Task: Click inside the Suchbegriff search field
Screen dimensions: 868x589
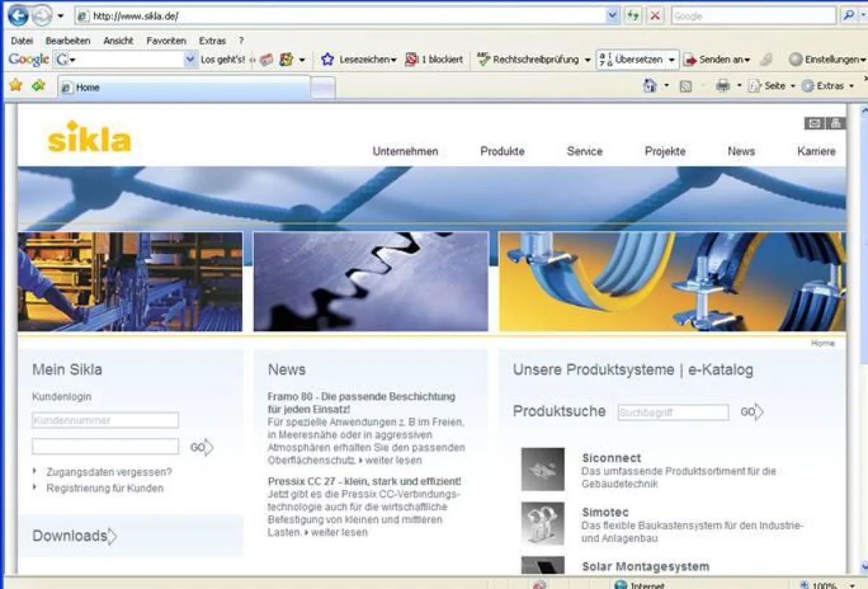Action: pos(672,412)
